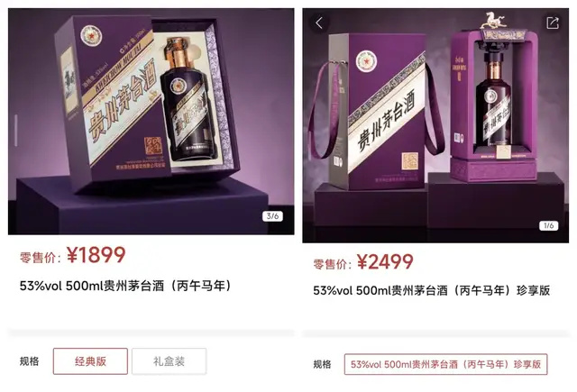The width and height of the screenshot is (577, 392).
Task: Open the share icon on right product
Action: click(553, 23)
